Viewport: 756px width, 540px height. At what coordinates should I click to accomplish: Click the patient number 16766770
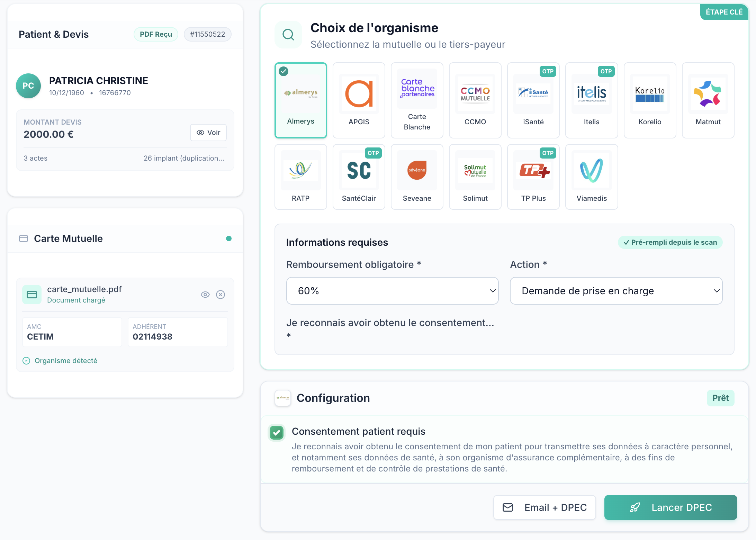point(115,93)
